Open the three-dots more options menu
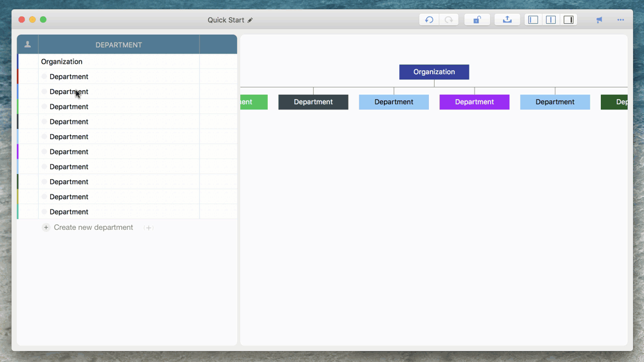The image size is (644, 362). 621,20
